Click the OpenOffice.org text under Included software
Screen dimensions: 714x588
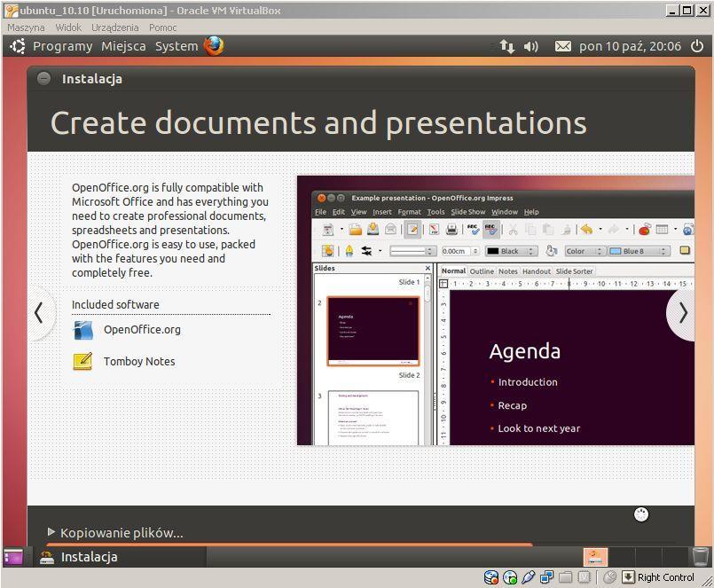(x=142, y=329)
